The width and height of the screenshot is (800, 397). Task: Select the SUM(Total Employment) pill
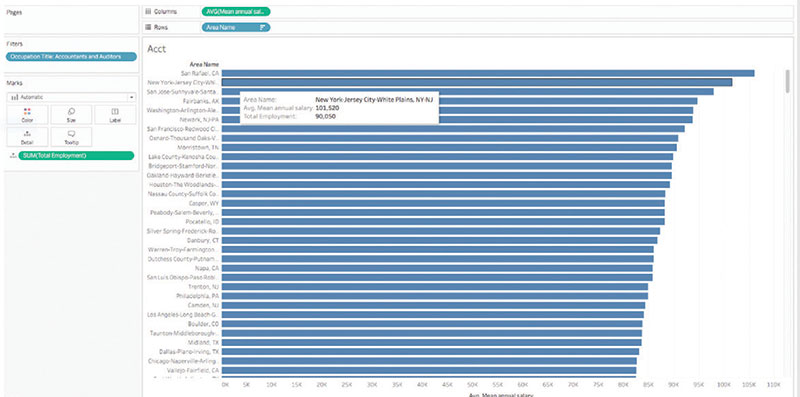[x=77, y=155]
